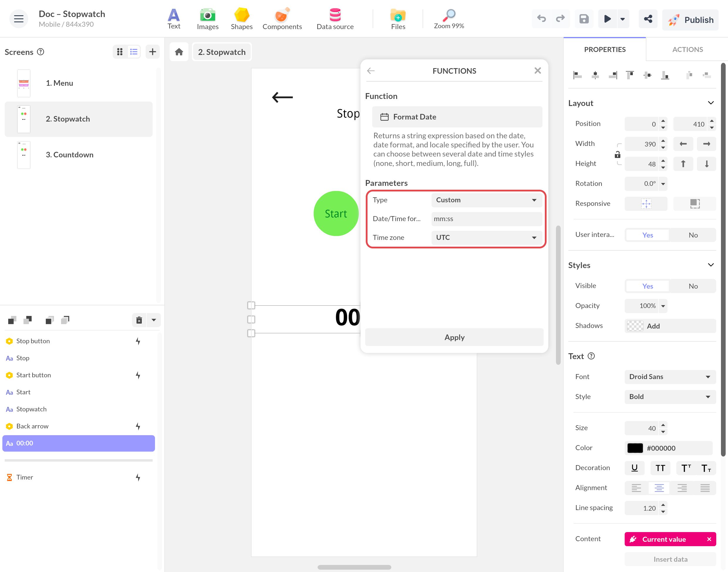Switch screens to grid view

[120, 52]
